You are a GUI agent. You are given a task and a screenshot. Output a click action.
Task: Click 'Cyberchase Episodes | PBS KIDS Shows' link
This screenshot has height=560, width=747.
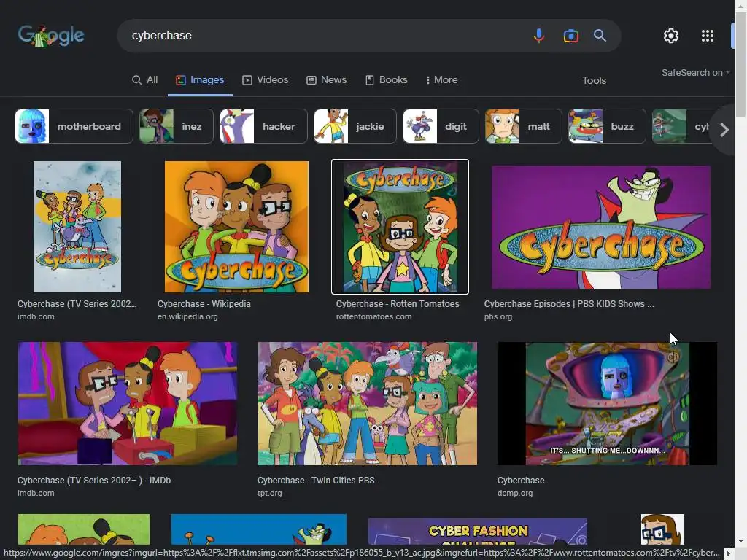[569, 304]
